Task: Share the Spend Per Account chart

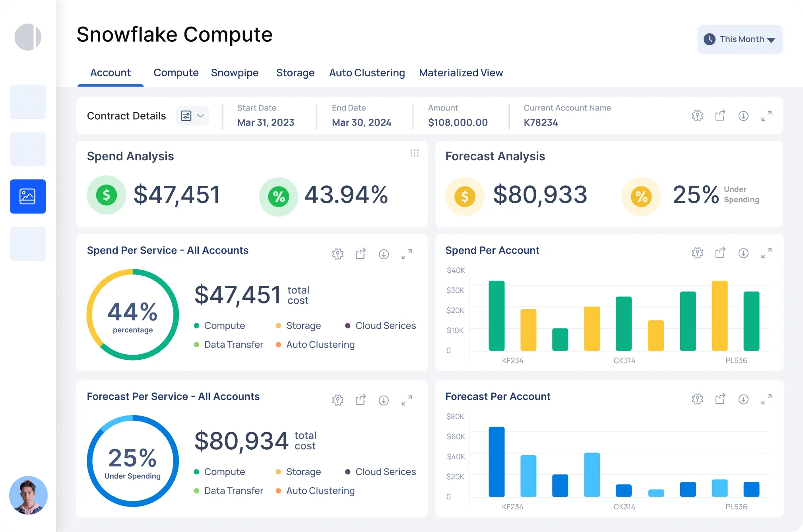Action: pos(720,253)
